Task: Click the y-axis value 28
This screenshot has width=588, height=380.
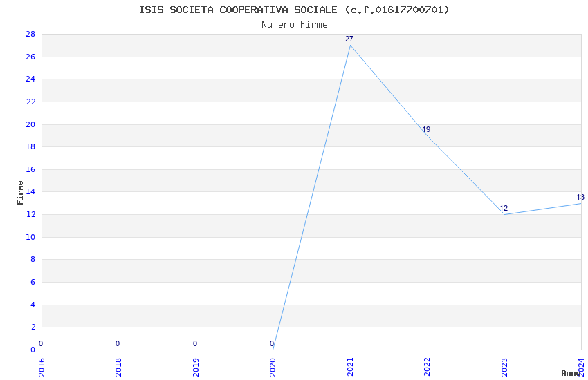Action: pos(30,34)
